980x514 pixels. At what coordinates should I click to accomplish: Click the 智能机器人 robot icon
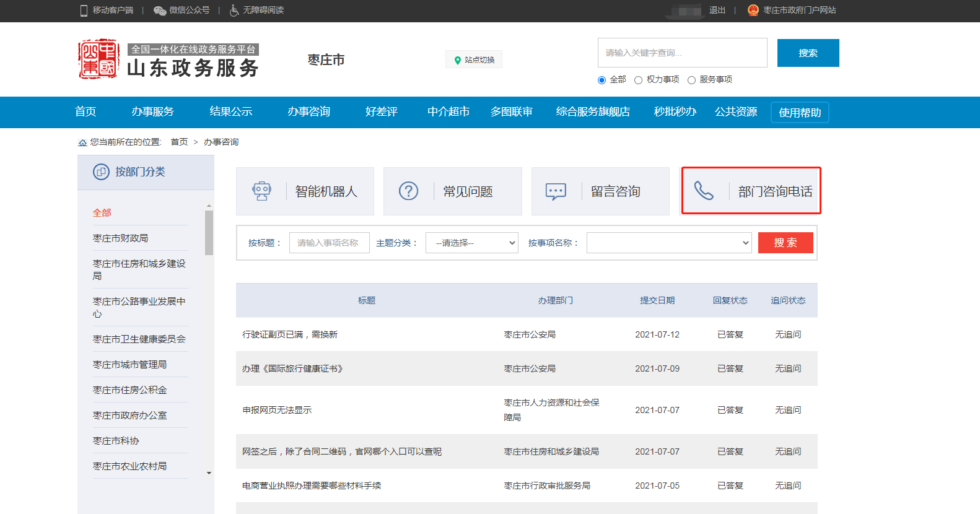pyautogui.click(x=261, y=191)
